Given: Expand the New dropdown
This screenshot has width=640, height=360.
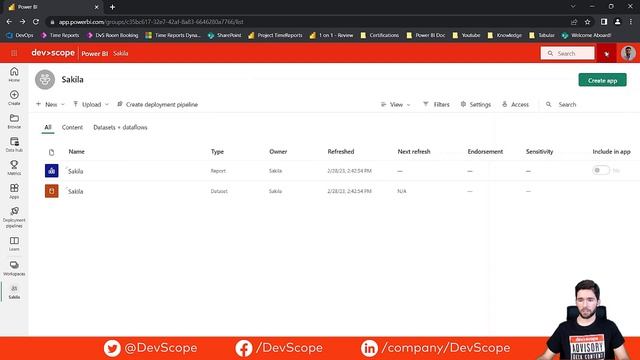Looking at the screenshot, I should coord(50,104).
